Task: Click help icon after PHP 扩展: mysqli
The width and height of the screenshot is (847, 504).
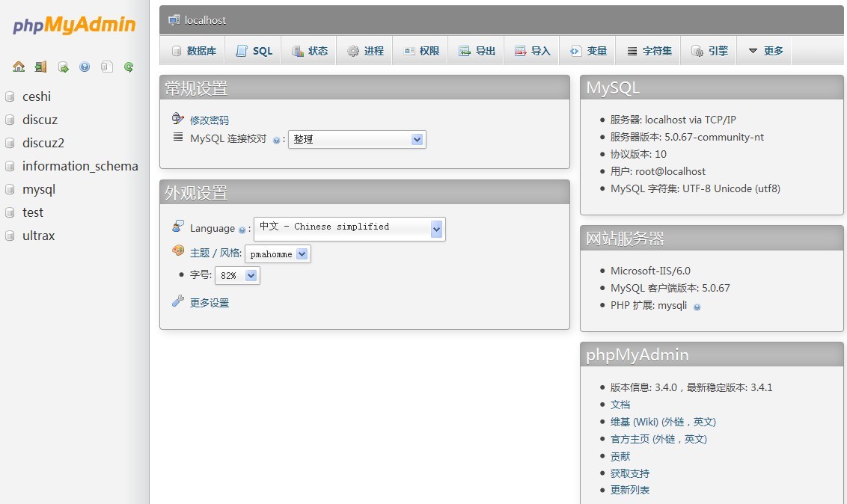Action: coord(697,307)
